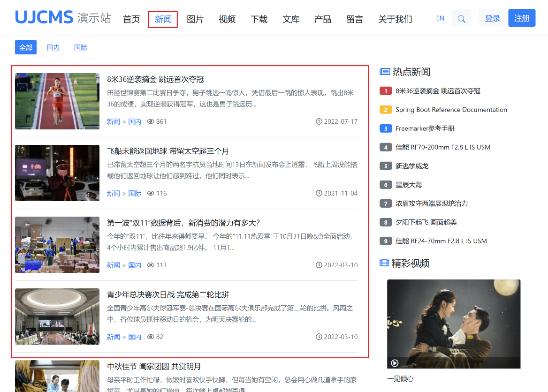Open hot news 星辰大海
548x392 pixels.
coord(409,185)
